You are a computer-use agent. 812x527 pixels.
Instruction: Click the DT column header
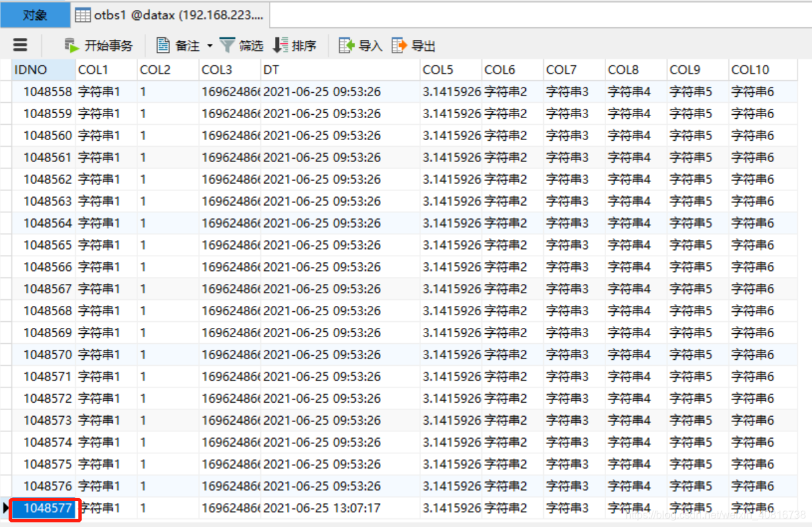pyautogui.click(x=341, y=70)
